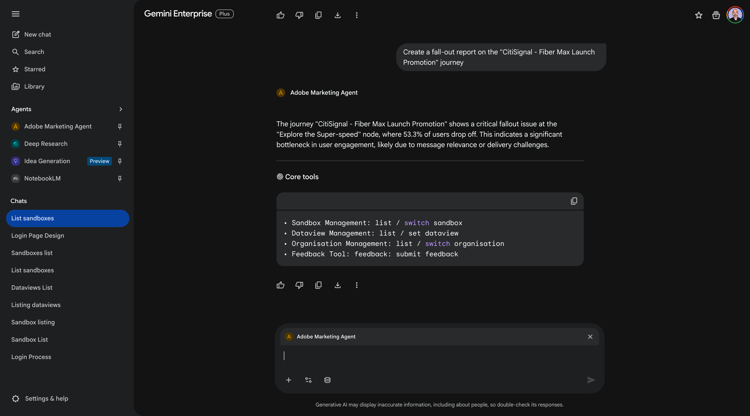Click thumbs down in top toolbar
Screen dimensions: 750x416
[299, 15]
